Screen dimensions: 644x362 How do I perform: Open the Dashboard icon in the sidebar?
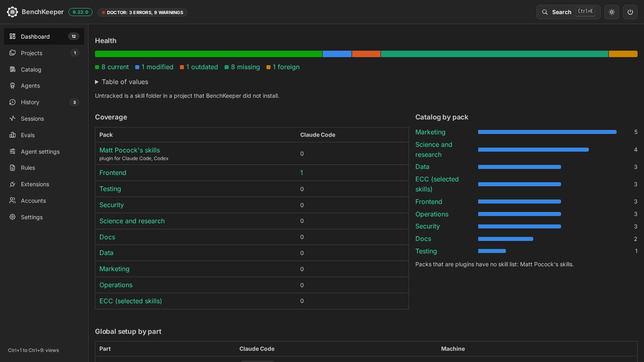point(12,36)
